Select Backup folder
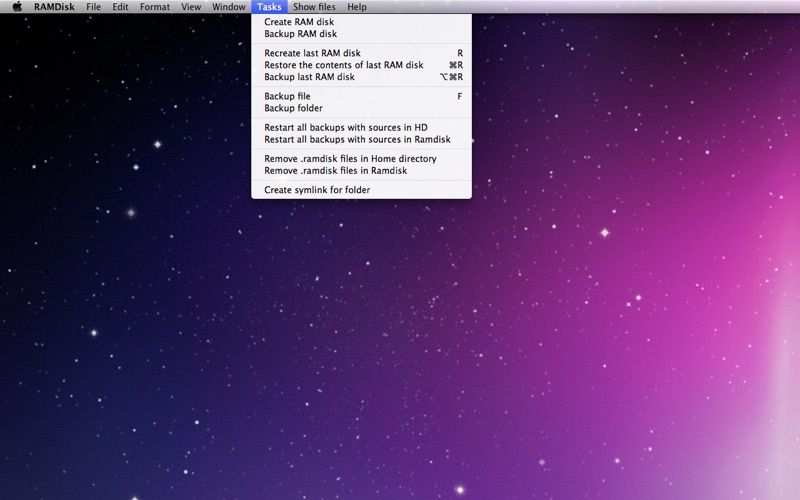Viewport: 800px width, 500px height. coord(361,108)
